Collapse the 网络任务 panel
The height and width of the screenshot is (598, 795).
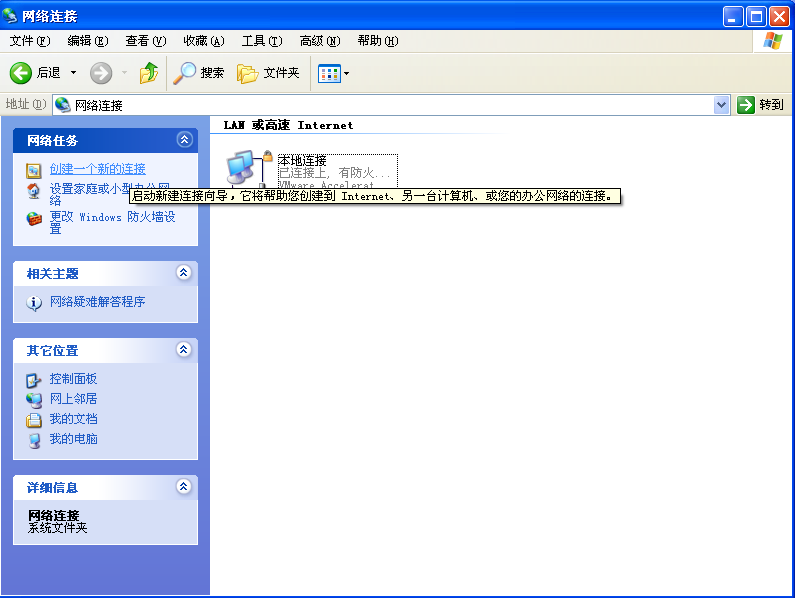pos(184,139)
